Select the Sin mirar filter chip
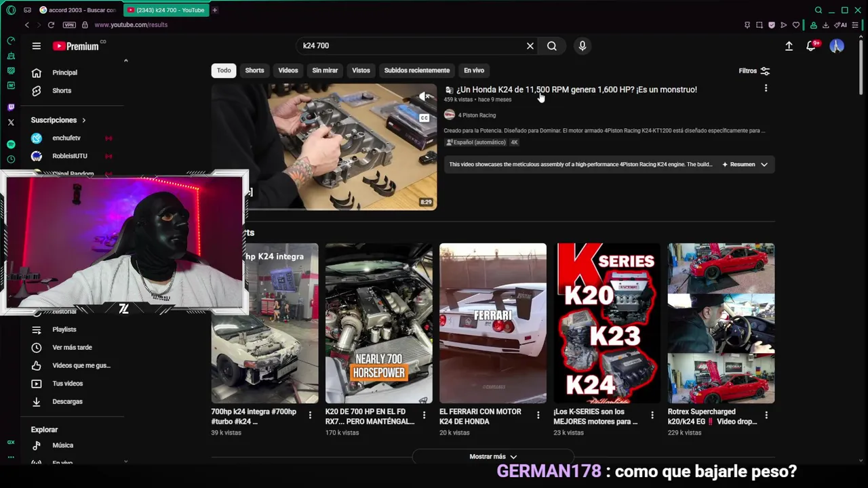This screenshot has height=488, width=868. point(325,70)
